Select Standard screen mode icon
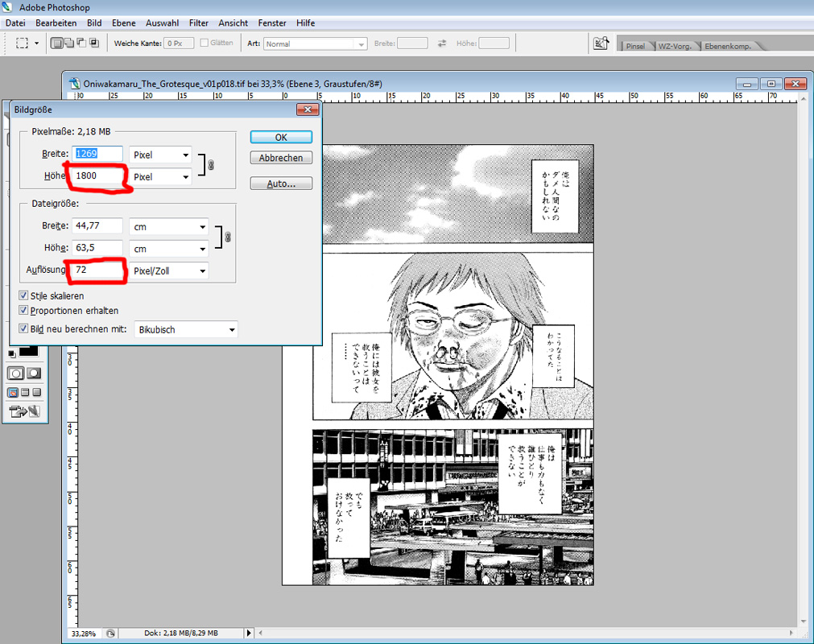The height and width of the screenshot is (644, 814). 13,392
